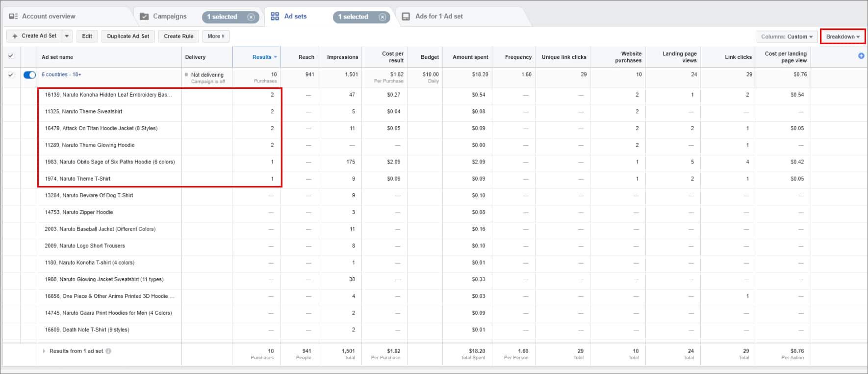
Task: Switch to Campaigns tab
Action: pos(170,16)
